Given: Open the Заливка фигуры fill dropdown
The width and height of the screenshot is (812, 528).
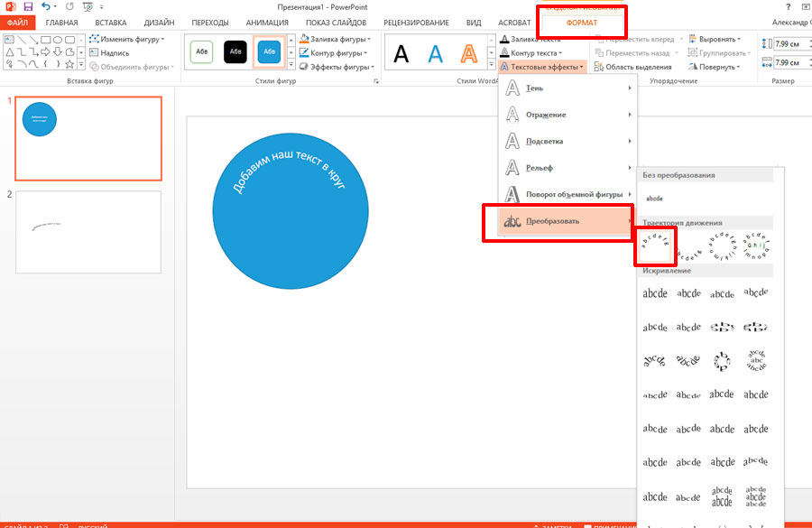Looking at the screenshot, I should coord(335,39).
